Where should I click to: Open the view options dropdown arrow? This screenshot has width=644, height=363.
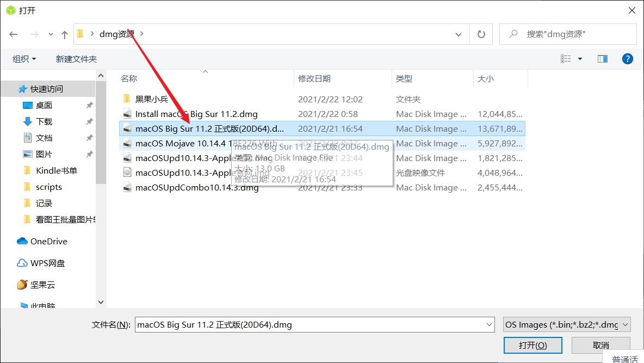point(580,59)
